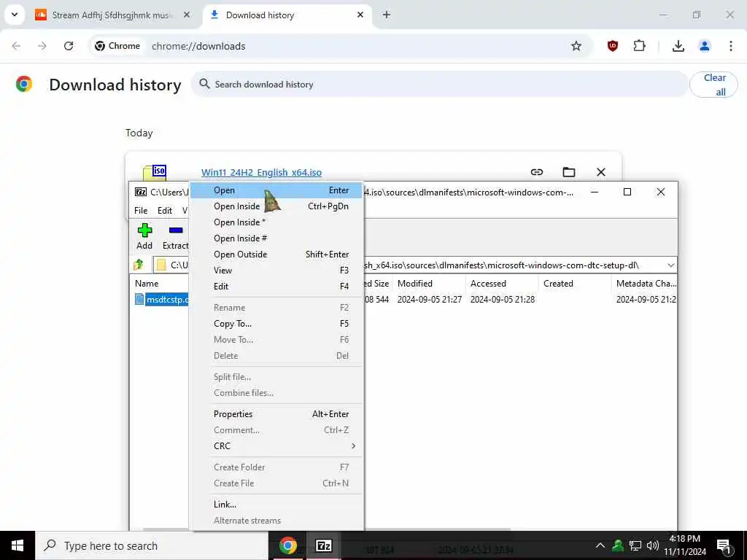Click the up-folder arrow icon in 7-Zip
The image size is (747, 560).
pyautogui.click(x=139, y=265)
